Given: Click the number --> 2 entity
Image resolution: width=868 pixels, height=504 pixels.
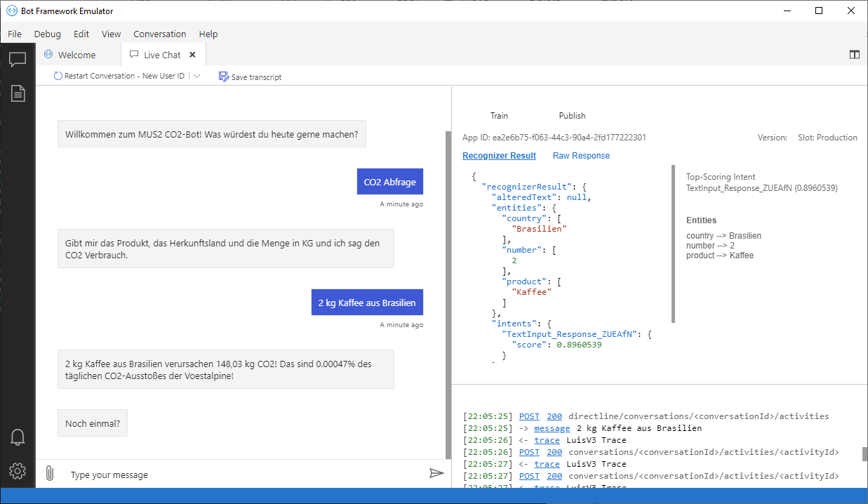Looking at the screenshot, I should point(710,246).
